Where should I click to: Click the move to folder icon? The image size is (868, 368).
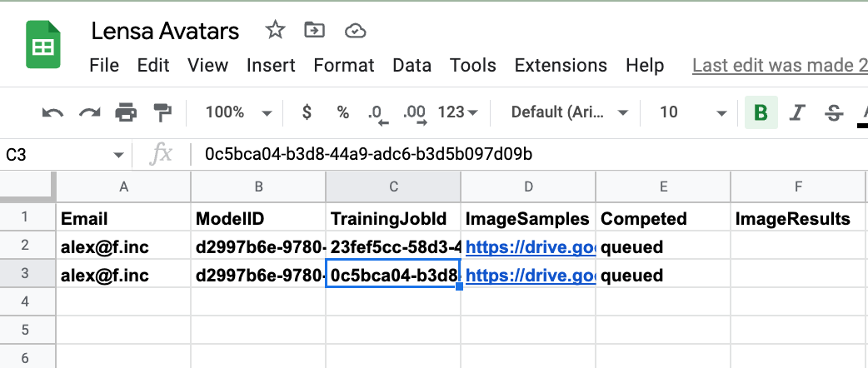point(315,31)
